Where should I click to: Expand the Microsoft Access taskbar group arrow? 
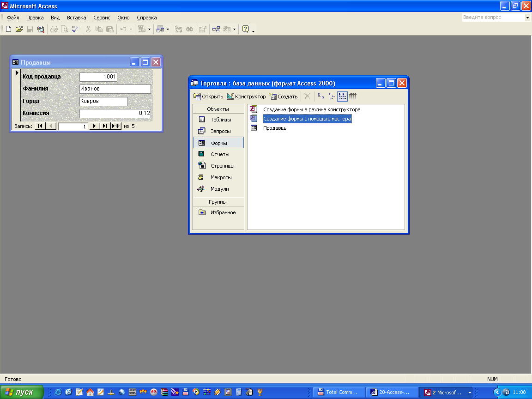[470, 393]
